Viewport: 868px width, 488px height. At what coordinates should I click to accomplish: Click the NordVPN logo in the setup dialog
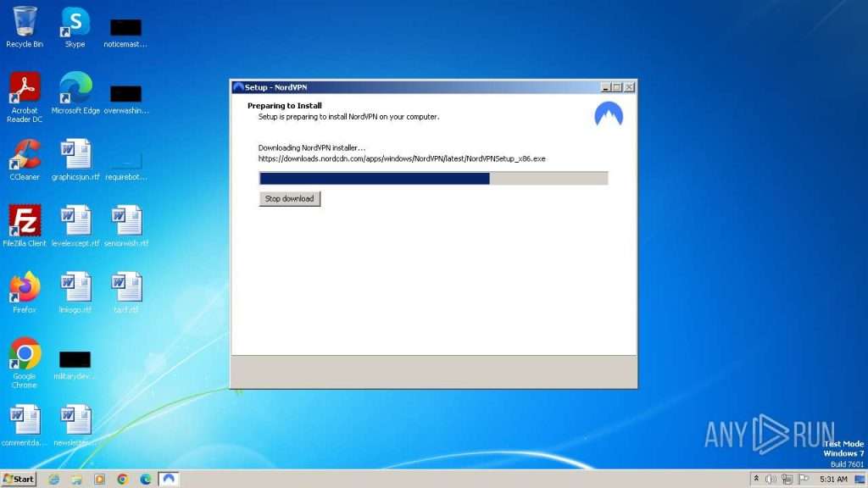609,114
